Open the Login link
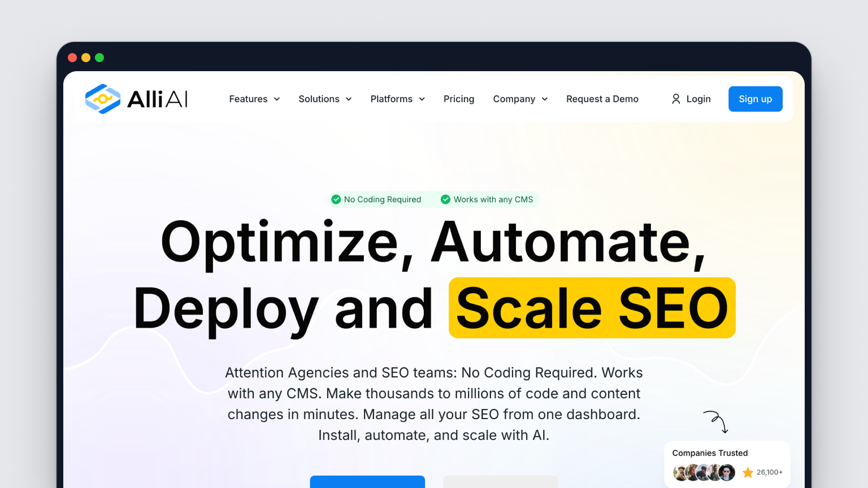The height and width of the screenshot is (488, 868). (x=698, y=99)
